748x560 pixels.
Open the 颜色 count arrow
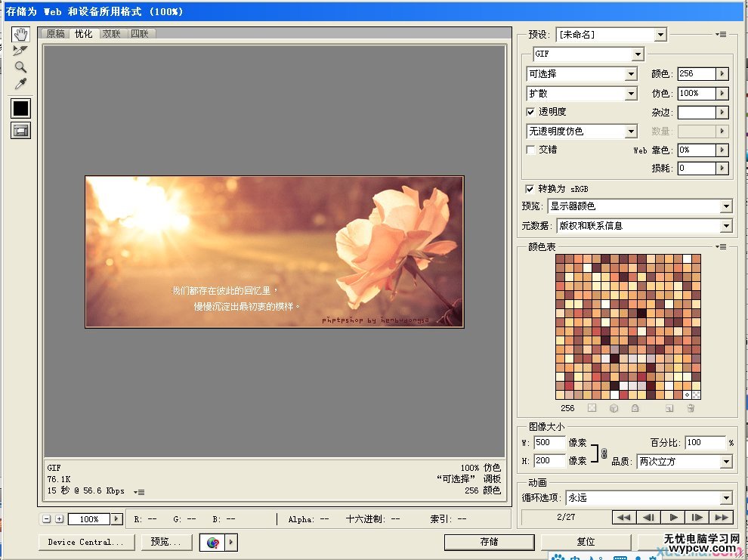click(722, 74)
